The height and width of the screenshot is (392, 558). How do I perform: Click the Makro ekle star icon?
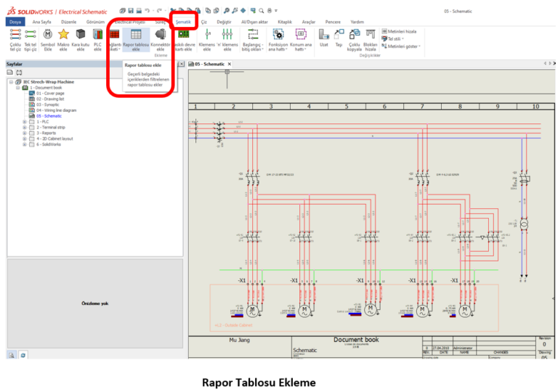64,34
